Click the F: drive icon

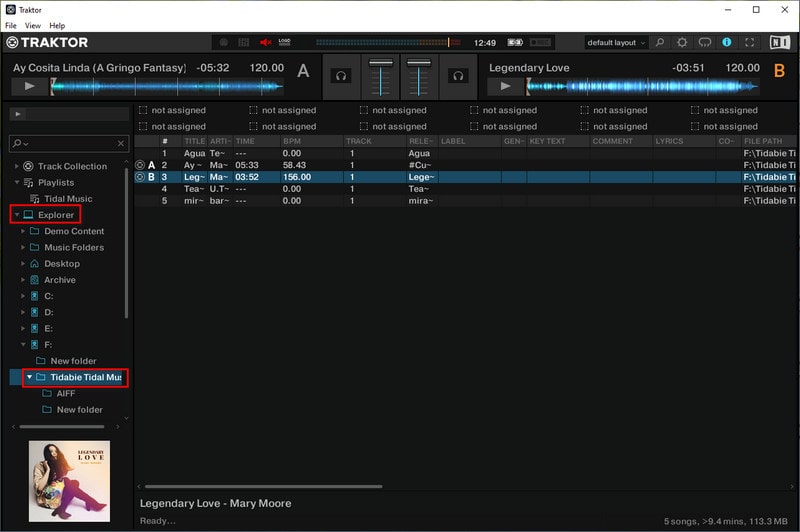point(34,345)
